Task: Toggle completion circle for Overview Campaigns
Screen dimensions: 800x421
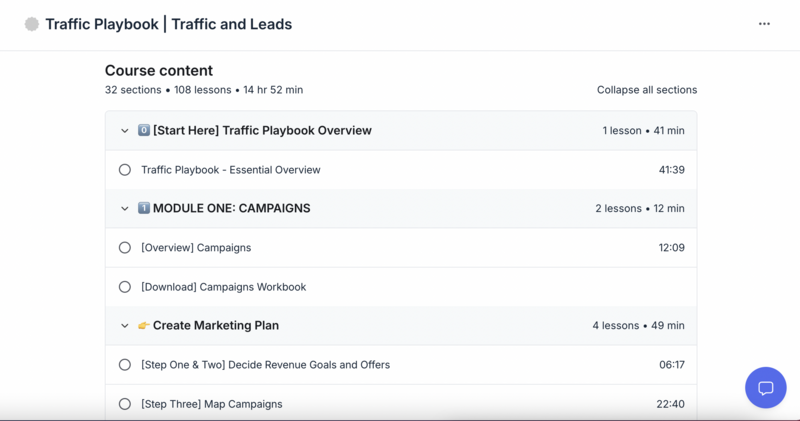Action: (124, 247)
